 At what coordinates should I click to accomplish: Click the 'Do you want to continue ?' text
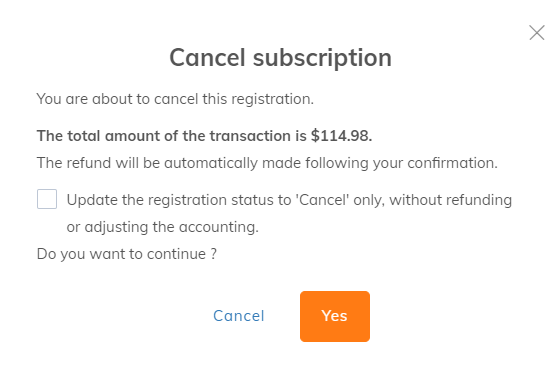[x=127, y=254]
